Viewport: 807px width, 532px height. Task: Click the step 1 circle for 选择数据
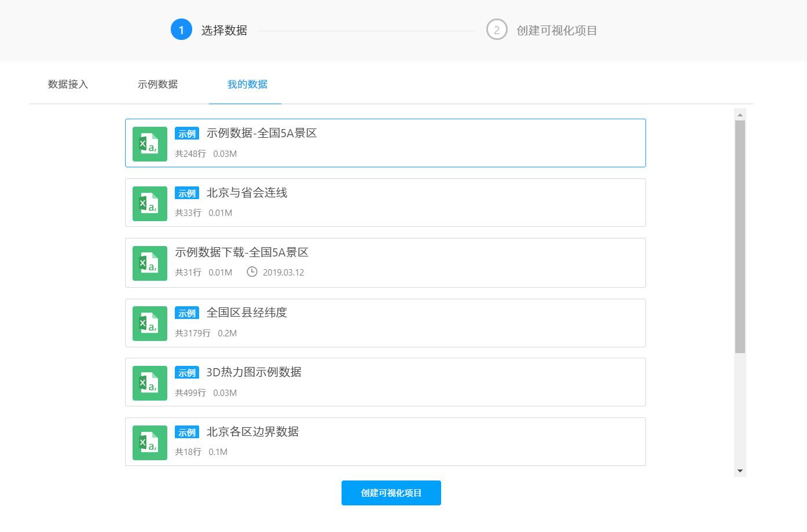[x=181, y=29]
